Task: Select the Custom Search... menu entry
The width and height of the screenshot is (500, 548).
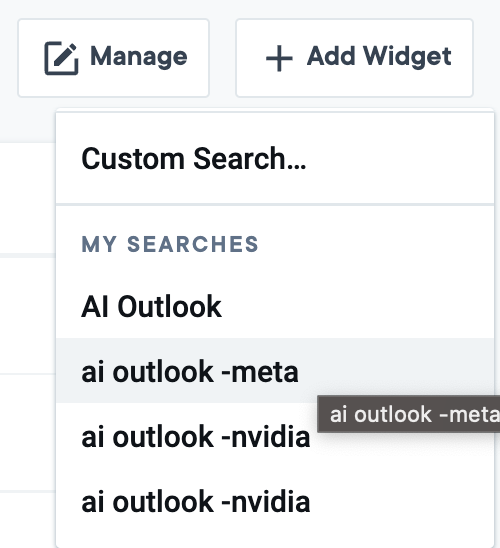Action: (275, 159)
